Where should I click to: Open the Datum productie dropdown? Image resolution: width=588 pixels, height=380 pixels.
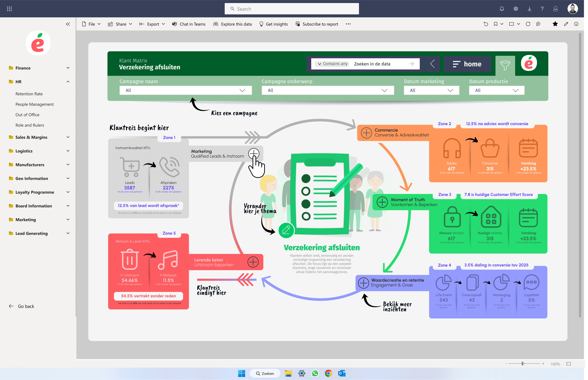(496, 90)
